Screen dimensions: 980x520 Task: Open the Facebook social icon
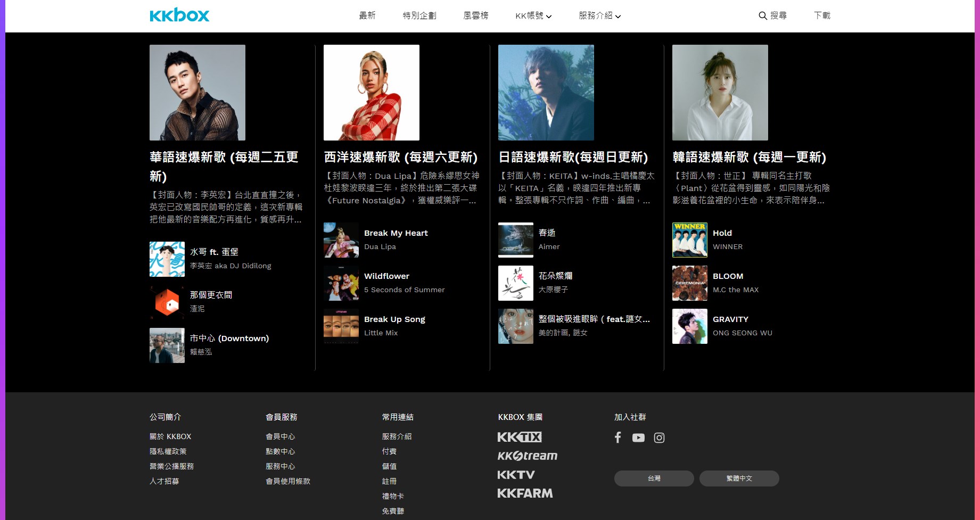point(617,438)
